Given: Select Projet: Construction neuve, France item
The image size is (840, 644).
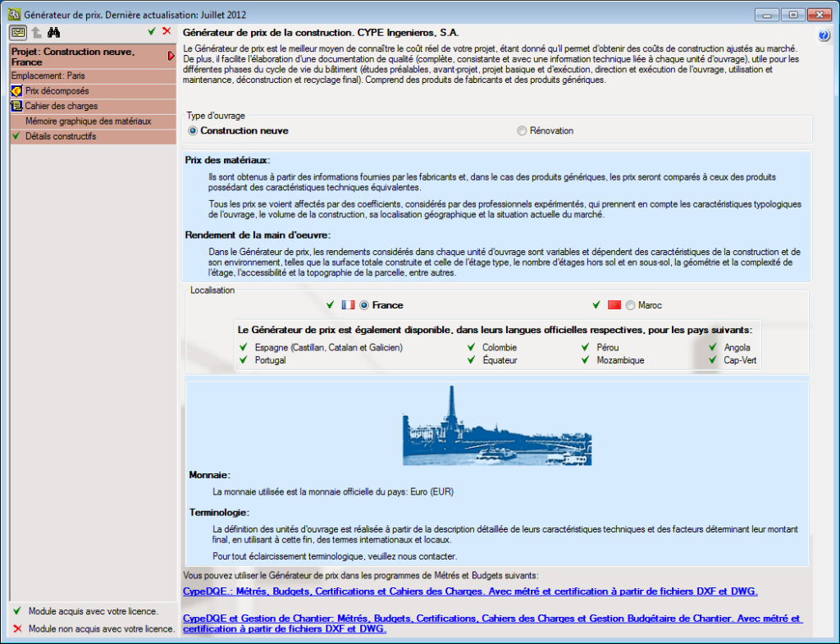Looking at the screenshot, I should point(94,57).
